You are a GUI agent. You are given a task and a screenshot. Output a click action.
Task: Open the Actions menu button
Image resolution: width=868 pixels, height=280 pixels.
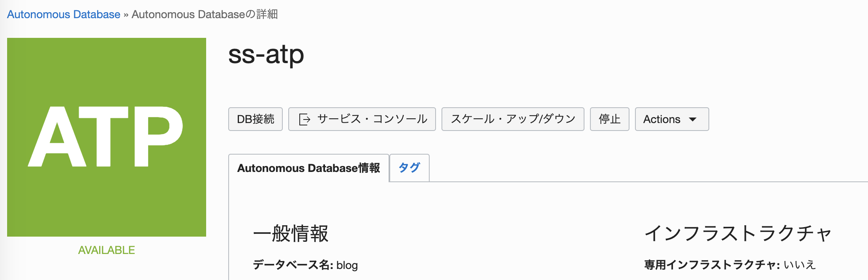(x=672, y=119)
